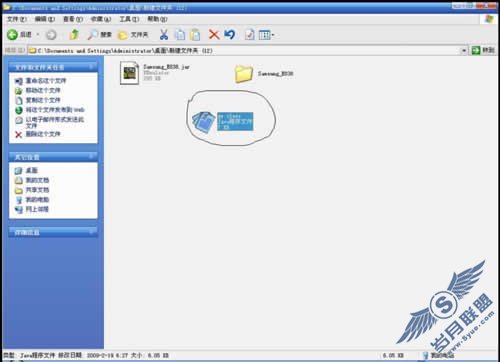
Task: Click the blue Undo arrow icon
Action: pos(230,34)
